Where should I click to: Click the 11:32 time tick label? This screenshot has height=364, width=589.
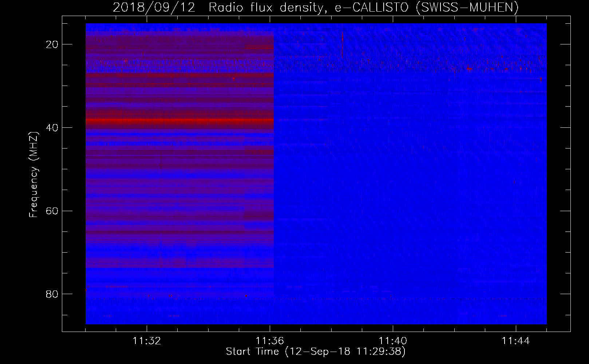[147, 341]
